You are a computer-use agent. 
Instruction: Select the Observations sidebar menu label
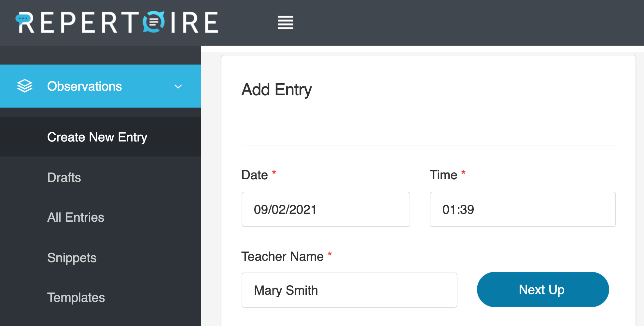pos(84,86)
